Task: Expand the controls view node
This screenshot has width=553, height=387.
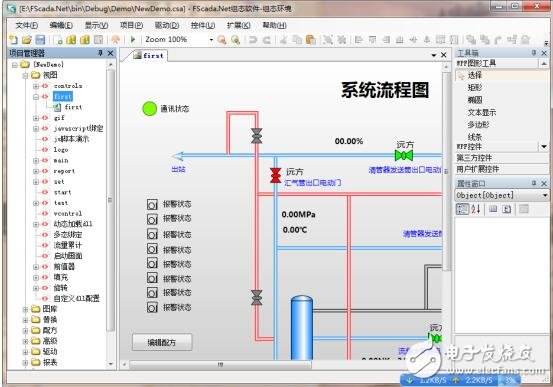Action: [36, 86]
